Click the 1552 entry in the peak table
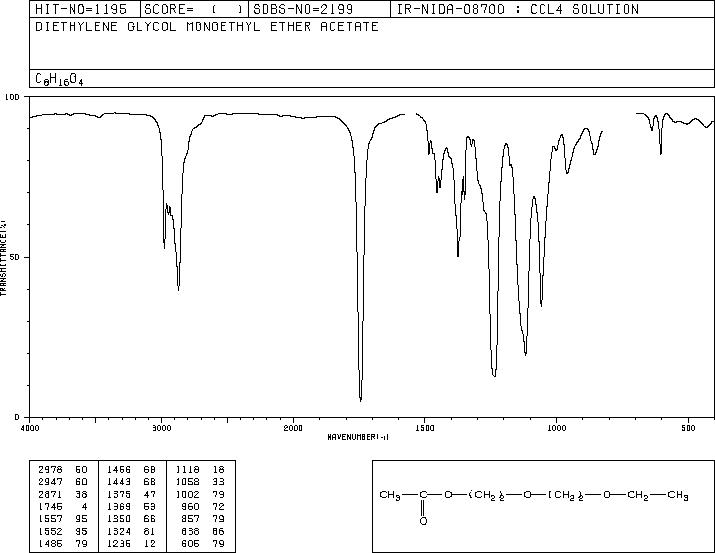The width and height of the screenshot is (715, 553). point(51,531)
